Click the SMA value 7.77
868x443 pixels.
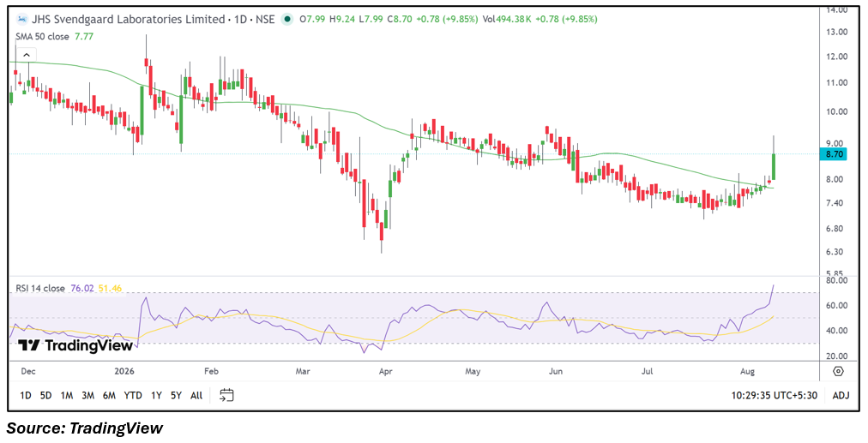pos(83,37)
